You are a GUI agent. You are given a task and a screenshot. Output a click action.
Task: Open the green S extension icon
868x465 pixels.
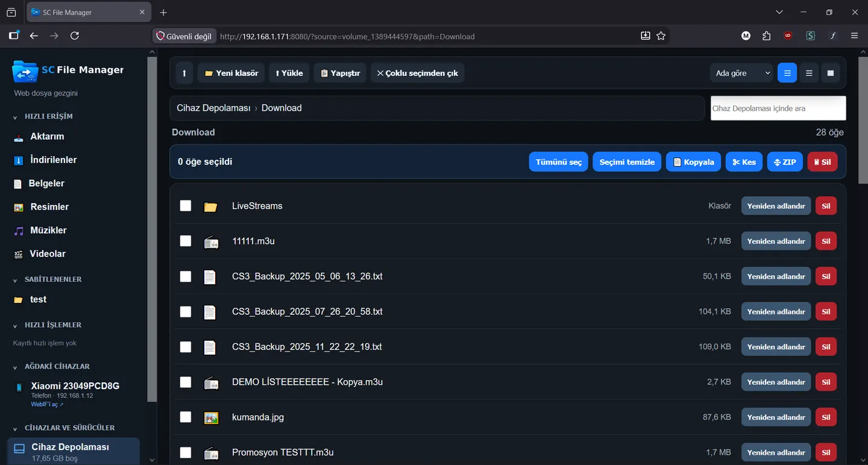[811, 36]
